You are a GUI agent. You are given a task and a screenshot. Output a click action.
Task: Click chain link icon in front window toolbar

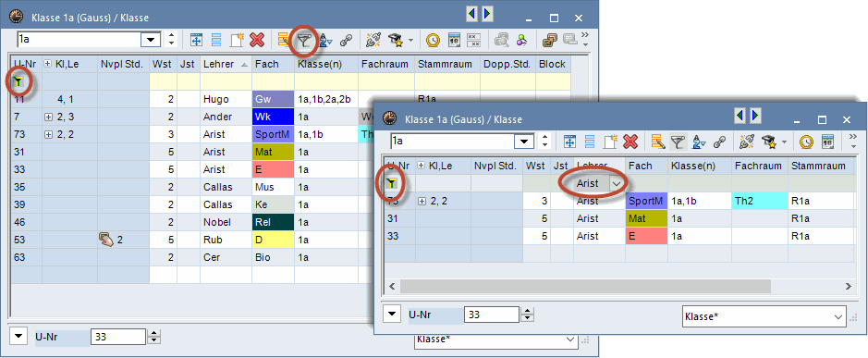[719, 142]
